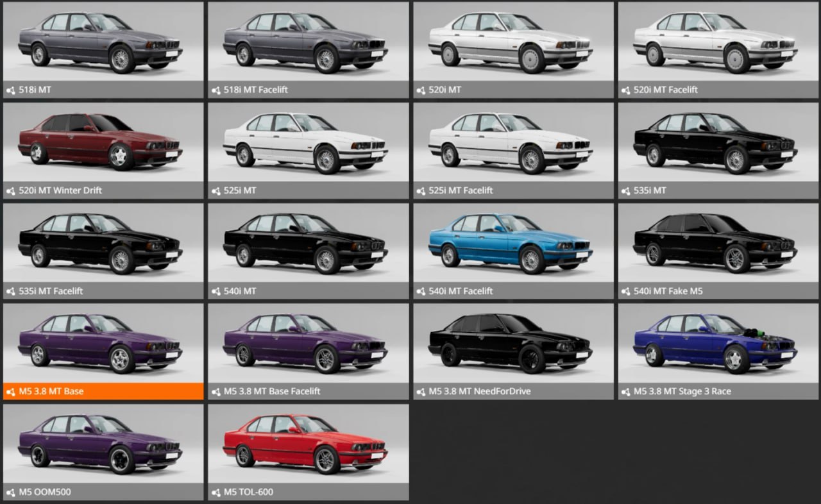Screen dimensions: 821x504
Task: Click the icon next to M5 3.8 MT NeedForDrive
Action: tap(421, 392)
